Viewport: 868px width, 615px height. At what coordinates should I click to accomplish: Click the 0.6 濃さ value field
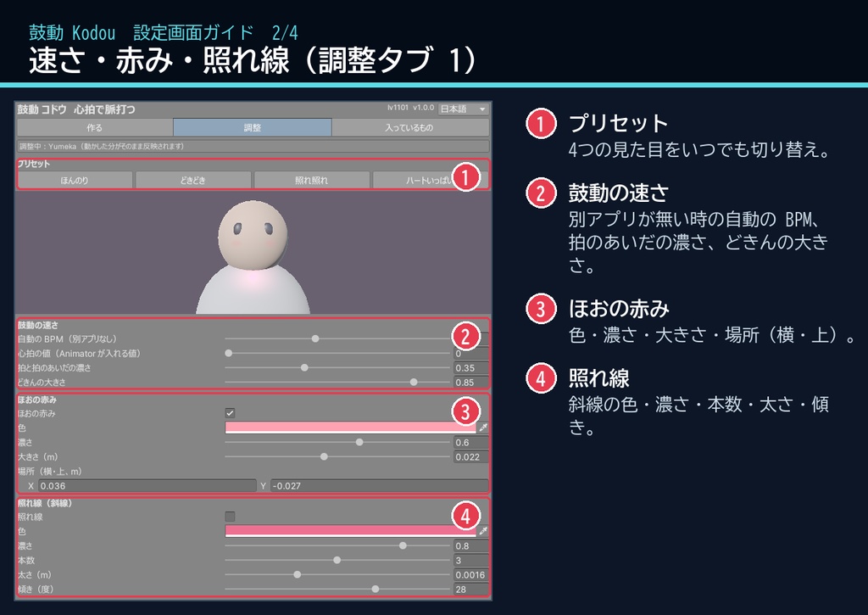tap(470, 443)
